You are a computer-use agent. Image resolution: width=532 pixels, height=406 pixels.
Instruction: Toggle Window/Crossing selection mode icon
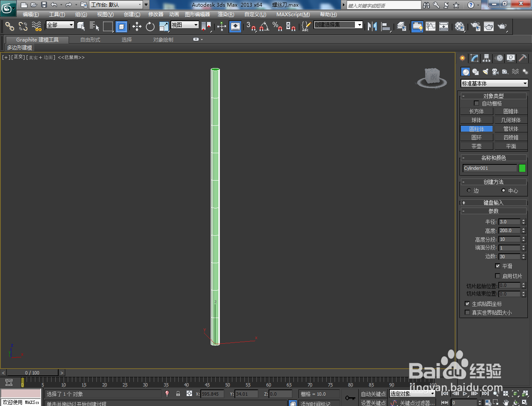pyautogui.click(x=121, y=27)
